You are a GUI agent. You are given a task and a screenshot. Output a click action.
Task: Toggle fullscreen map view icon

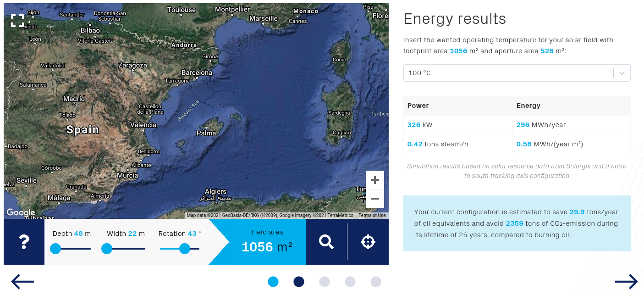[17, 21]
